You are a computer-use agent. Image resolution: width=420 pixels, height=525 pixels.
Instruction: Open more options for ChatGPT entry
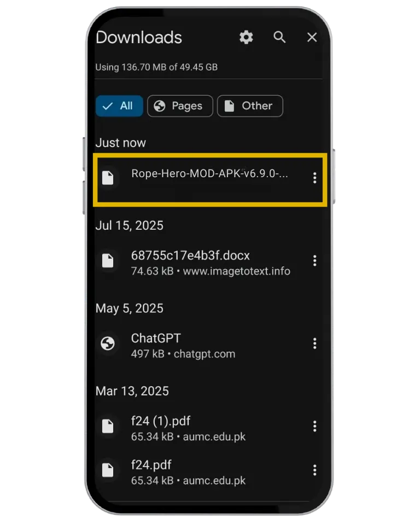(314, 343)
